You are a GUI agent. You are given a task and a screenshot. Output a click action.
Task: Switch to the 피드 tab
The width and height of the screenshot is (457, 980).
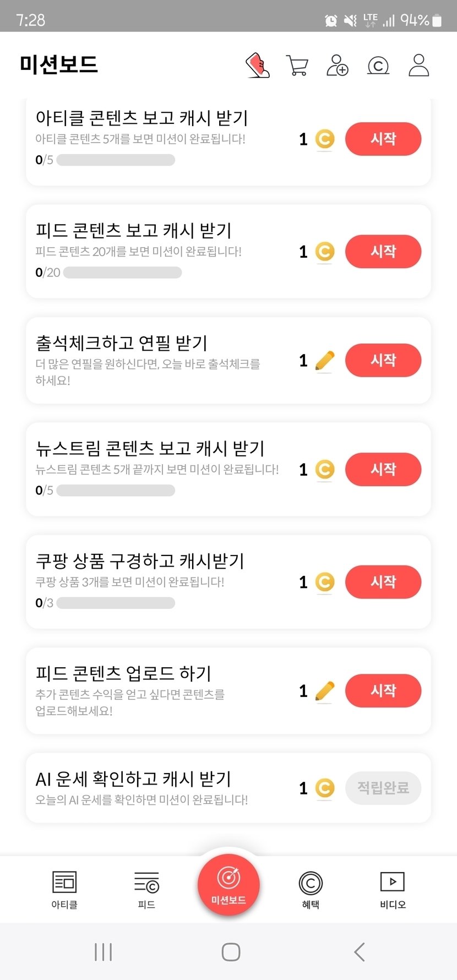tap(146, 889)
